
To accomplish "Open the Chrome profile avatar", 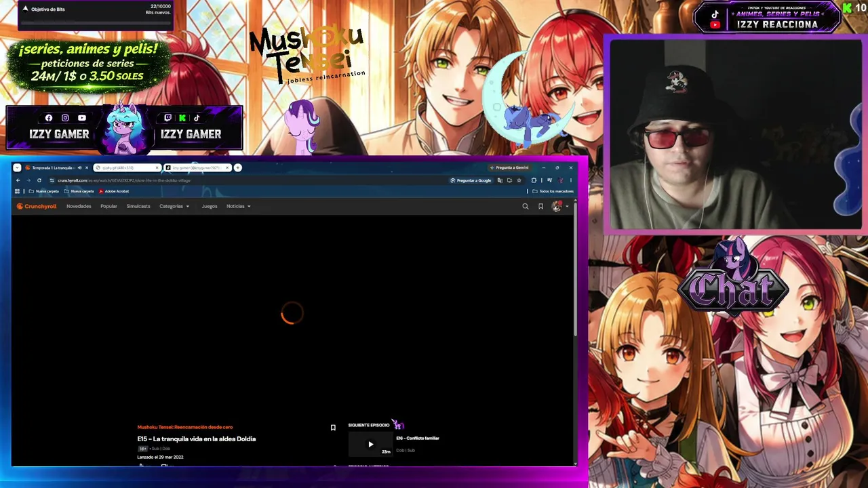I will [x=561, y=180].
